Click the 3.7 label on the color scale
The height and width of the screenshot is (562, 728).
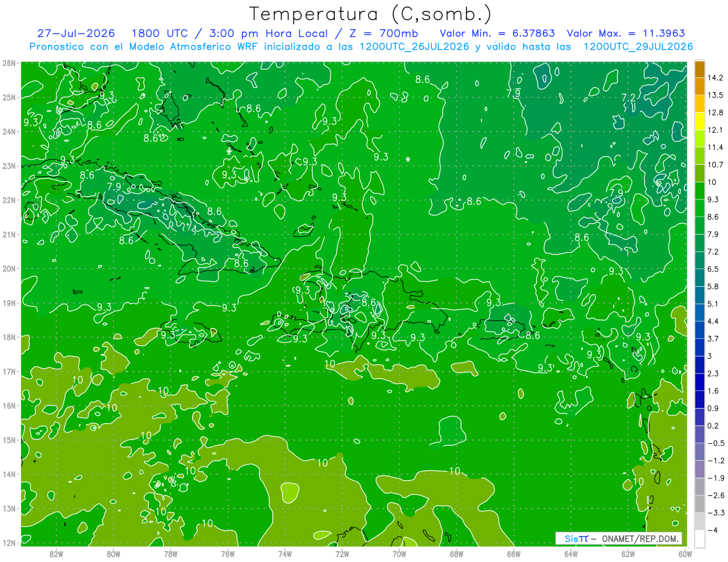pos(713,338)
